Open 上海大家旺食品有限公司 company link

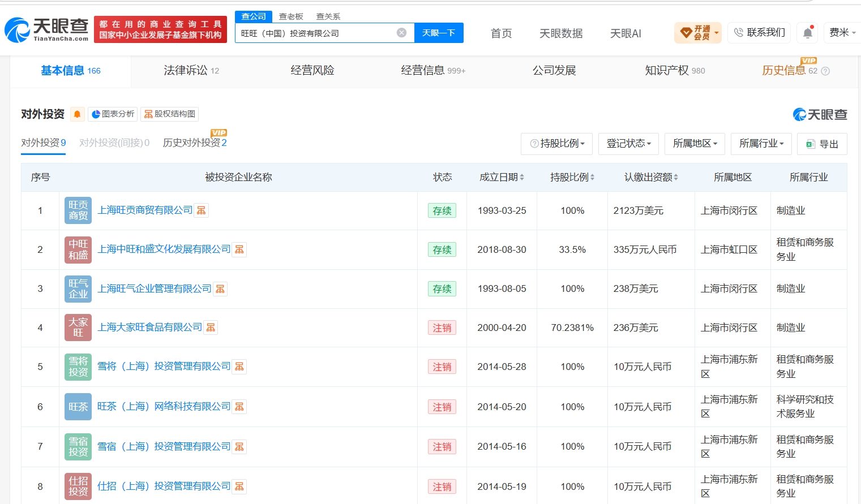click(x=150, y=328)
